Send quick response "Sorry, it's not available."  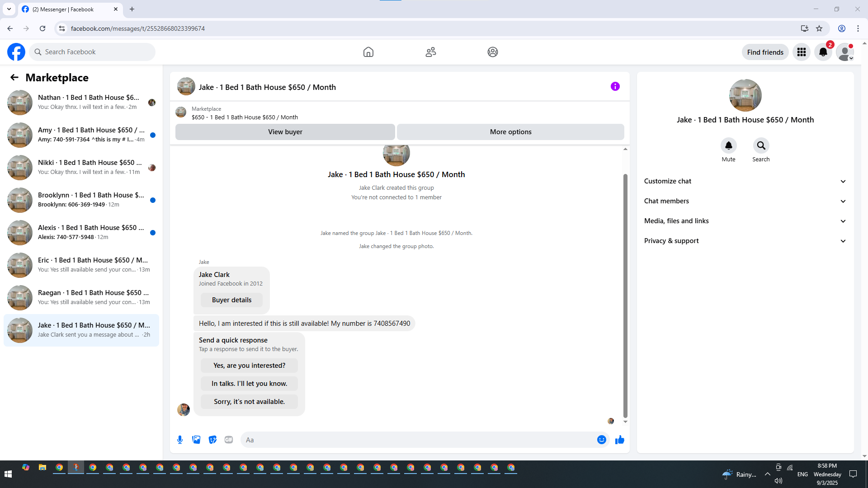click(x=250, y=402)
